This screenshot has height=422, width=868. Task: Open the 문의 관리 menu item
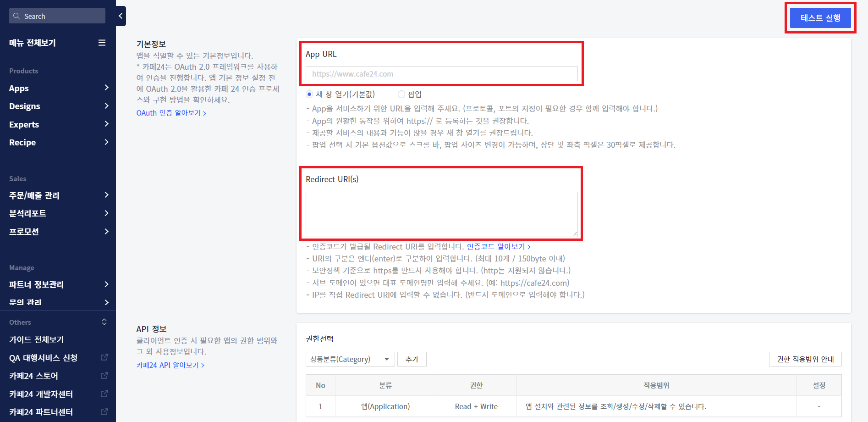pos(26,302)
